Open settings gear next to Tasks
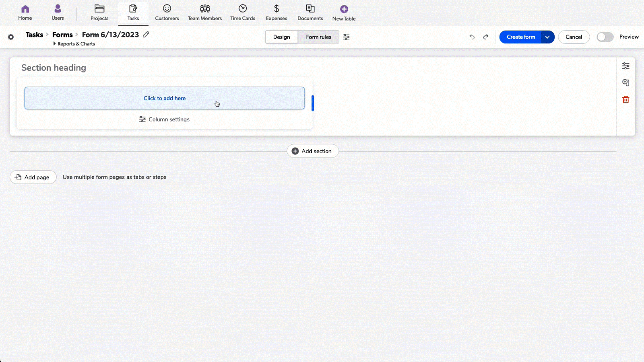The image size is (644, 362). pos(11,37)
